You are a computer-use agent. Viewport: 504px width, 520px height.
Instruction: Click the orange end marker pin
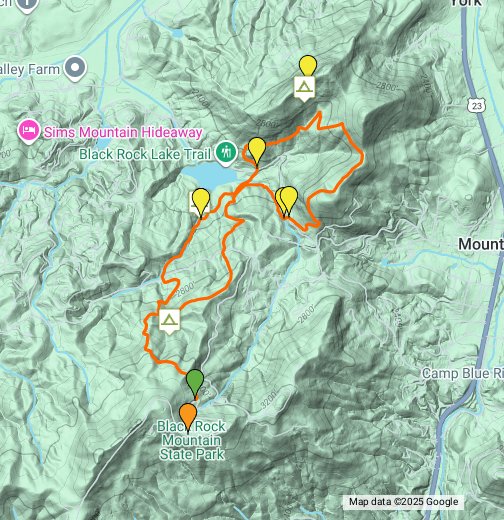click(188, 417)
